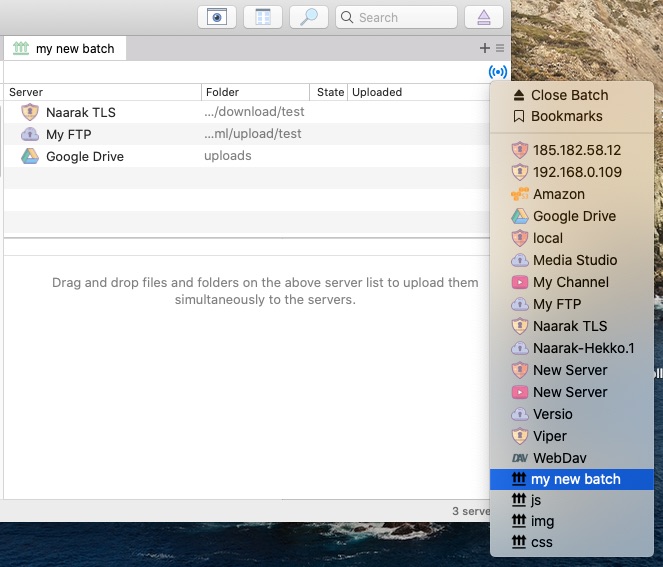Screen dimensions: 663x567
Task: Select the Naarak TLS row in server list
Action: [x=247, y=112]
